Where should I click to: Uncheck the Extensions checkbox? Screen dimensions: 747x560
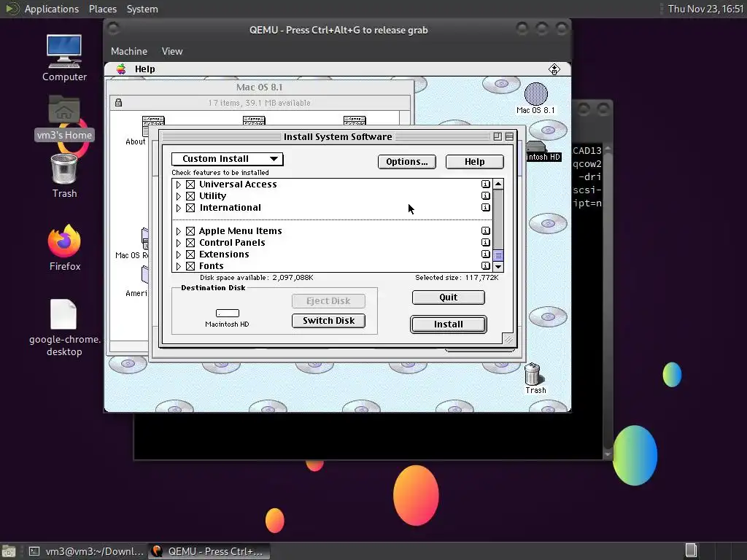click(190, 254)
